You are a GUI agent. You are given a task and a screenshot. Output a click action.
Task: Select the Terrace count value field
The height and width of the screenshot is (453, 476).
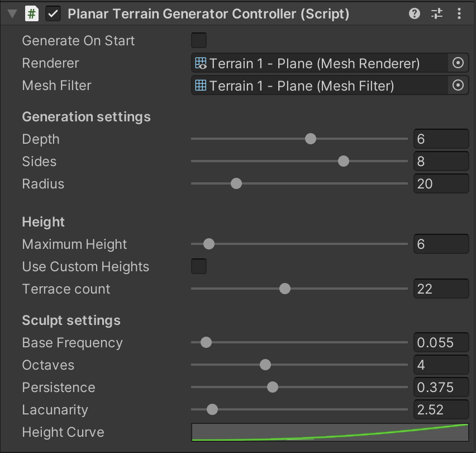(441, 289)
